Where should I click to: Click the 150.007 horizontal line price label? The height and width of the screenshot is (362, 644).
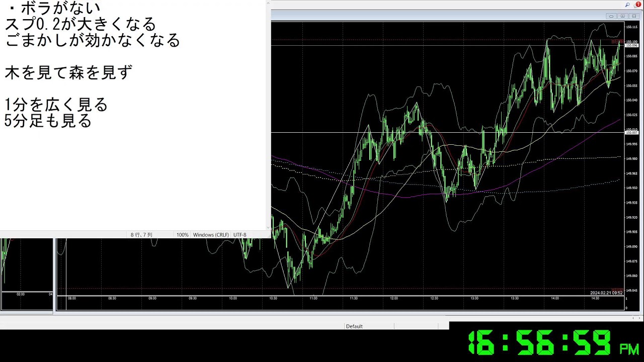click(x=631, y=132)
